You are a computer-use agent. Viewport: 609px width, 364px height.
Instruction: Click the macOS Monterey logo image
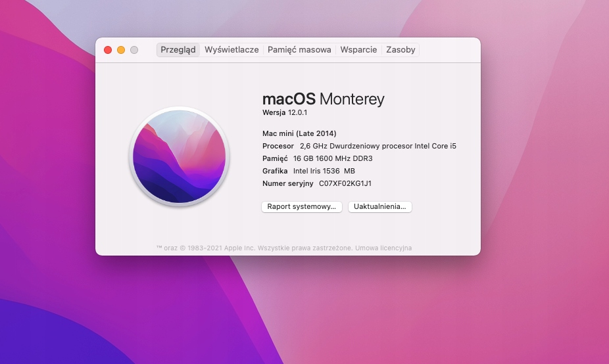[179, 156]
